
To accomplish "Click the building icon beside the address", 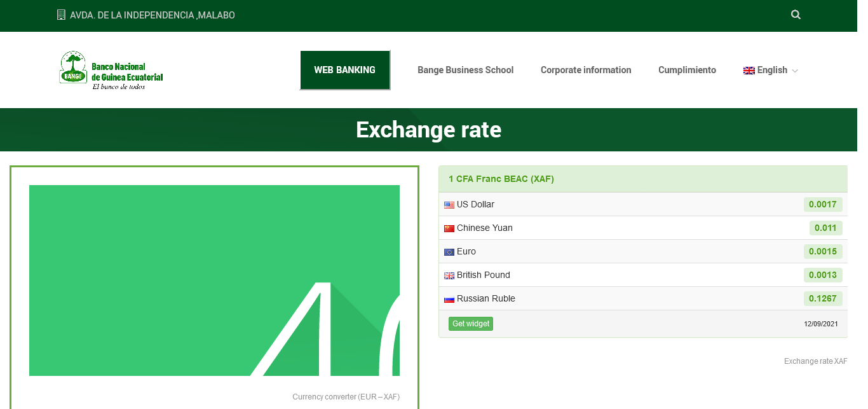I will pyautogui.click(x=61, y=15).
